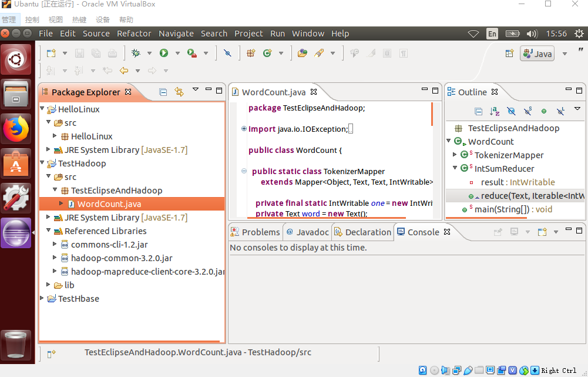Toggle Hide Static Members in Outline
The height and width of the screenshot is (377, 588).
click(527, 111)
